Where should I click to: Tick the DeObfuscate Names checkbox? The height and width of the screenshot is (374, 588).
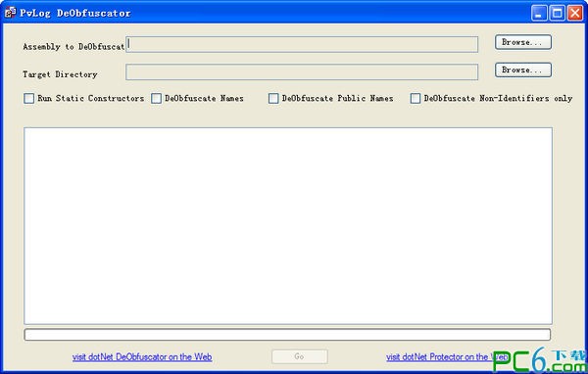click(x=156, y=98)
